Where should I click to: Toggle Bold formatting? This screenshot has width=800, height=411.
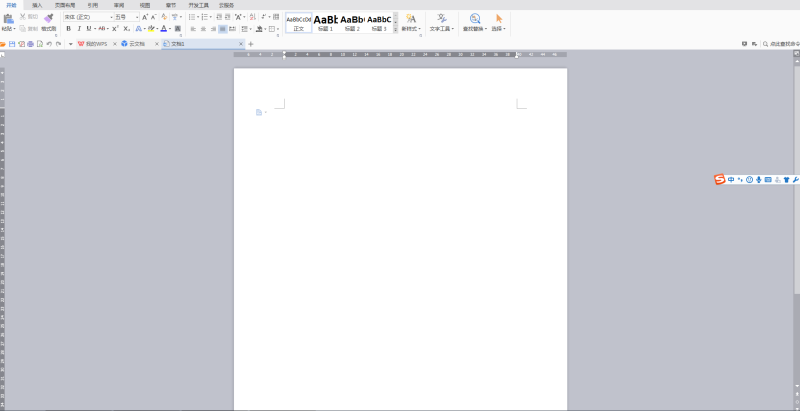point(67,29)
